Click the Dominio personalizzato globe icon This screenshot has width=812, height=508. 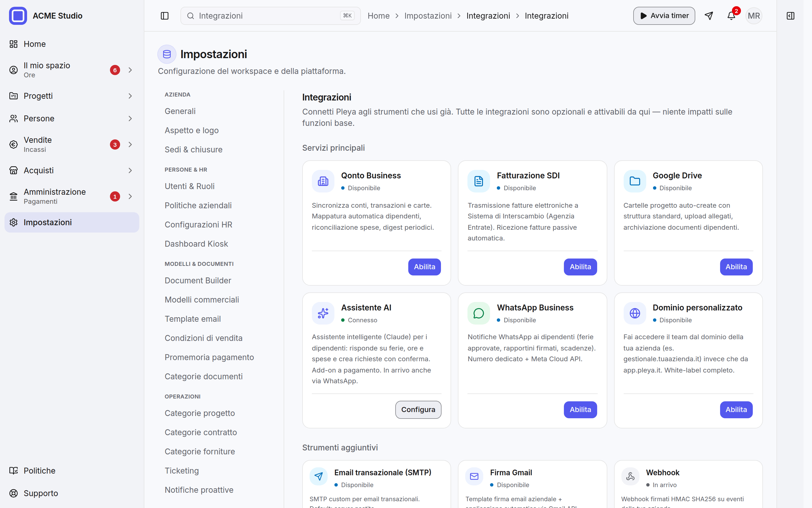[x=634, y=313]
